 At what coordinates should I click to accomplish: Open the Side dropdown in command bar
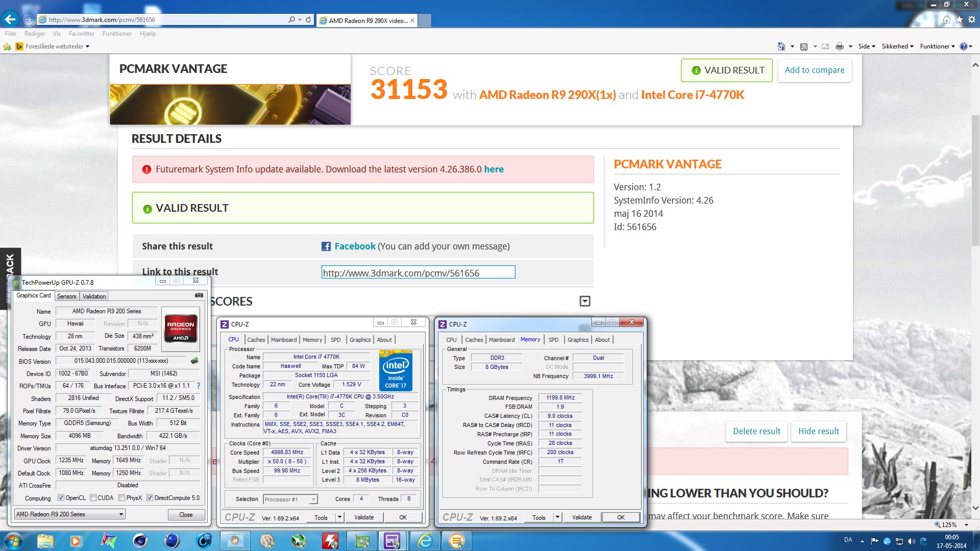click(x=867, y=46)
